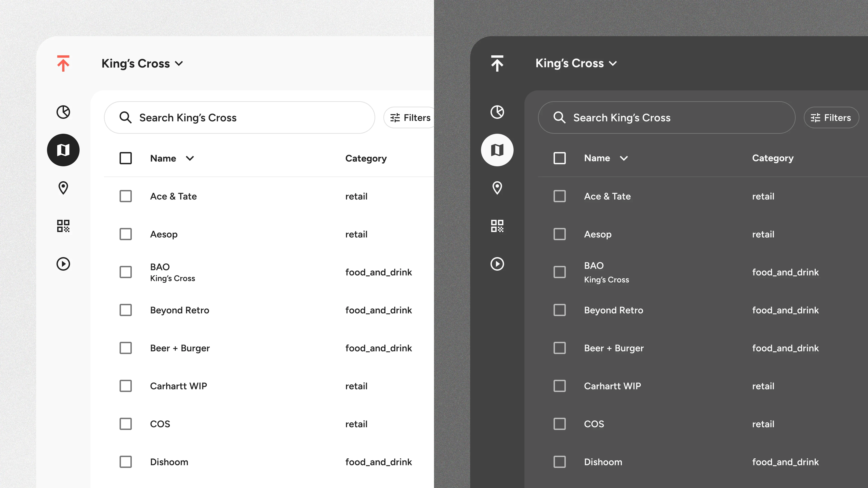Open Filters button in light panel

click(409, 117)
